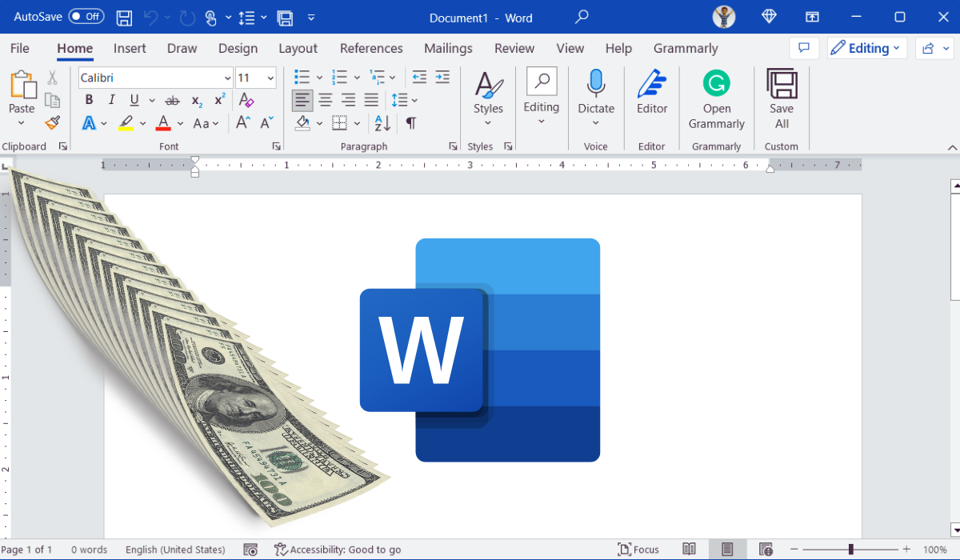Click the Clear All Formatting icon
The height and width of the screenshot is (560, 960).
(x=246, y=100)
